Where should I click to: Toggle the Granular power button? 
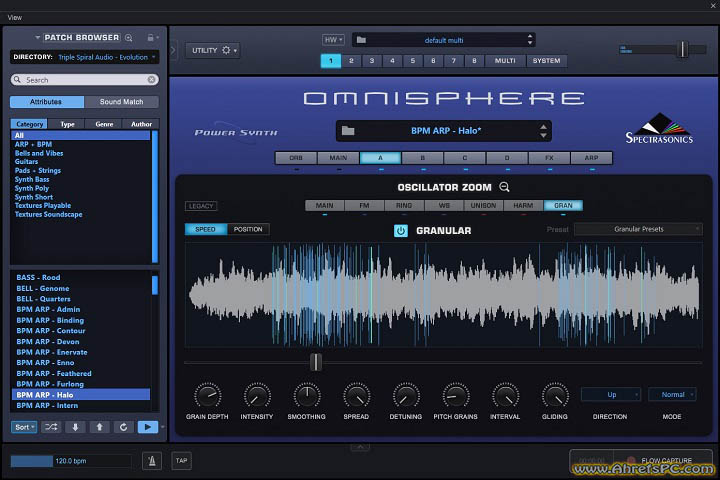400,231
